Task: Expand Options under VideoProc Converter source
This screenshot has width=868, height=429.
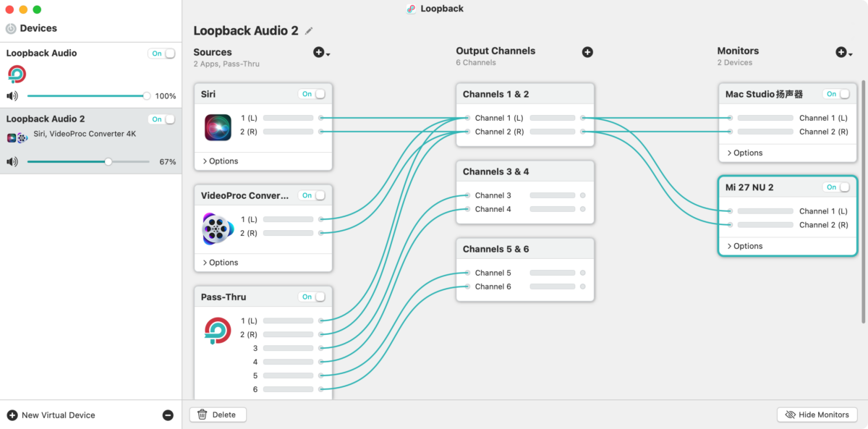Action: coord(220,263)
